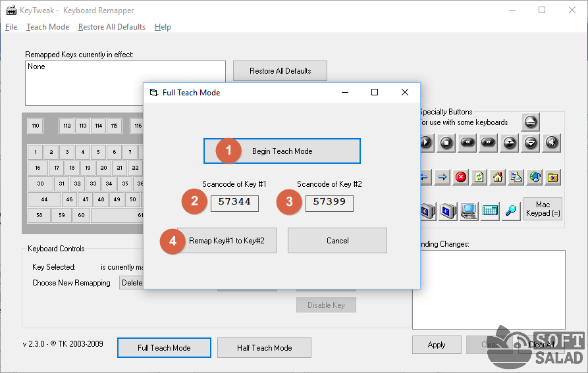
Task: Open the Teach Mode menu
Action: click(47, 27)
